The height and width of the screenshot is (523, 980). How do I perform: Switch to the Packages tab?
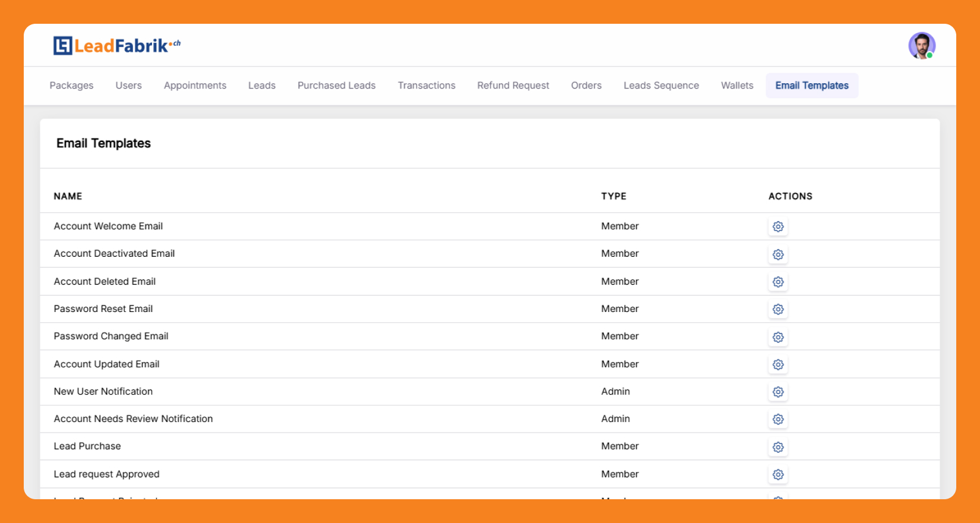71,86
